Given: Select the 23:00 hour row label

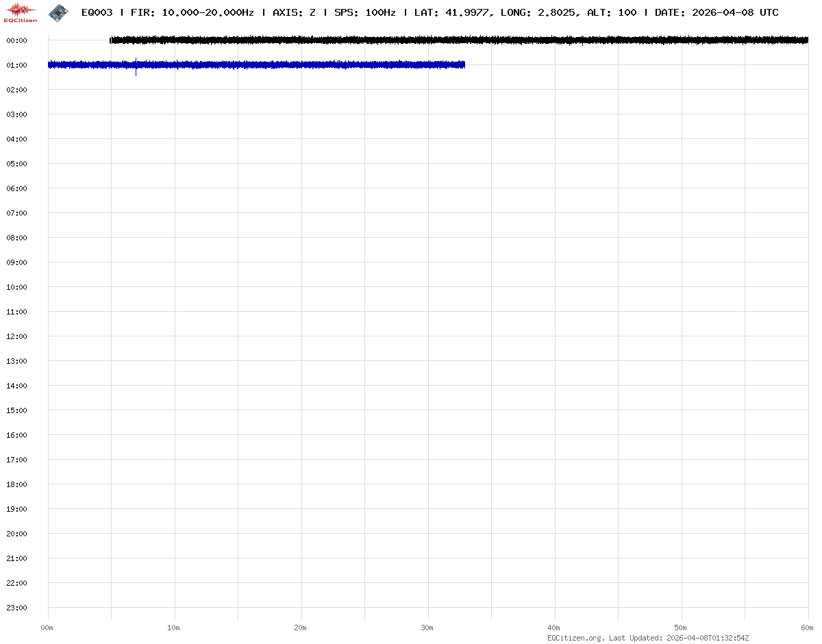Looking at the screenshot, I should click(x=16, y=608).
